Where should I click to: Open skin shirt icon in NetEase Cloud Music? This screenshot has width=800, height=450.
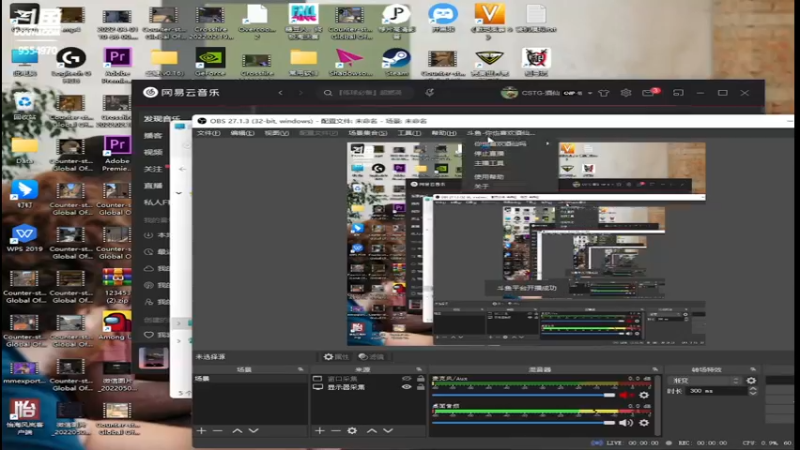[604, 93]
